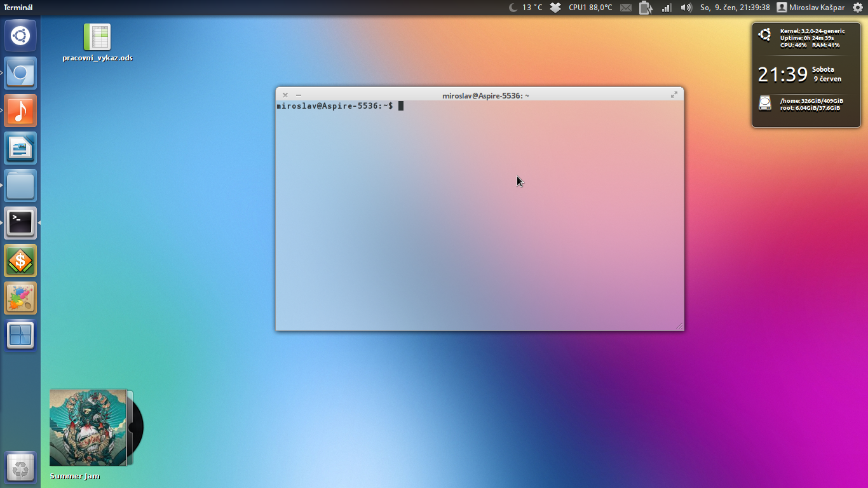Open the messaging envelope indicator
This screenshot has width=868, height=488.
point(626,8)
